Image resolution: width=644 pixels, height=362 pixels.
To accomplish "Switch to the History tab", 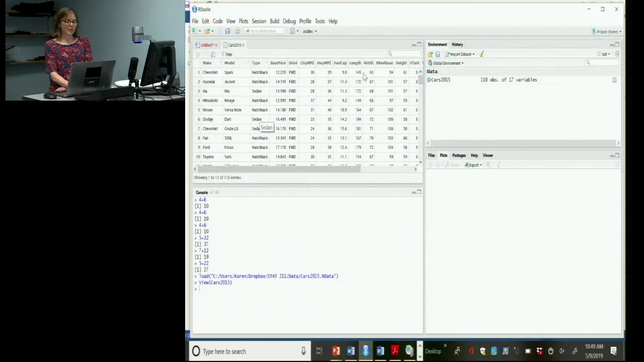I will 457,45.
